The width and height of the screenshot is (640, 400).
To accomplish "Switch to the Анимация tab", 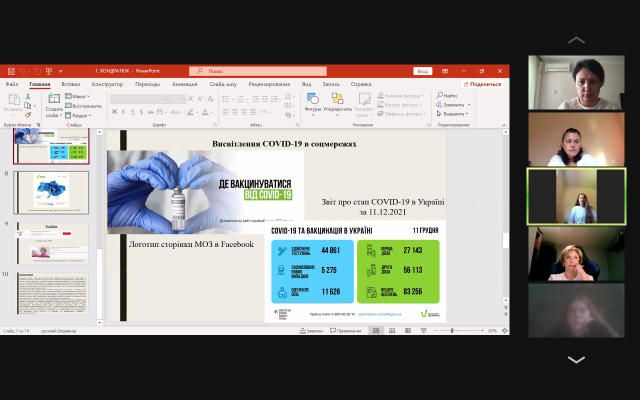I will (184, 84).
